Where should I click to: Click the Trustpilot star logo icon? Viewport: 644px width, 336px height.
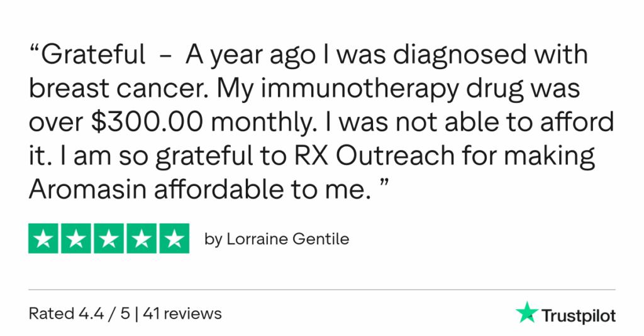pos(525,312)
